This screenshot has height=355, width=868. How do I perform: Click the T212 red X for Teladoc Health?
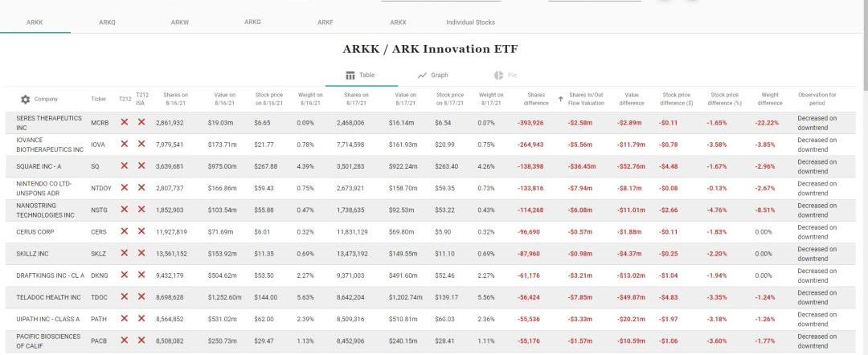(x=124, y=297)
